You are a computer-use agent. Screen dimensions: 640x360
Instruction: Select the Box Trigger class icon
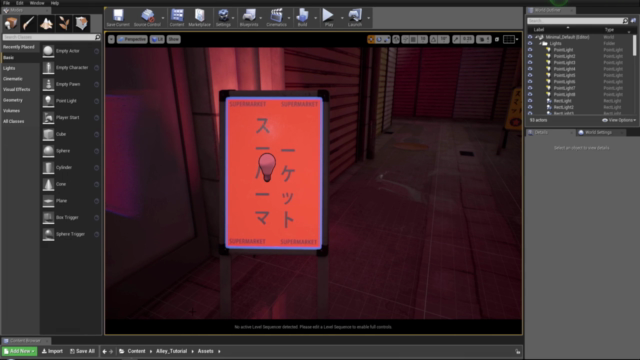(48, 218)
